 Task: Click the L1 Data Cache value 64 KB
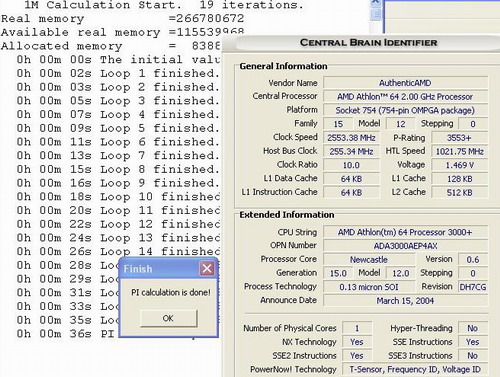(351, 179)
